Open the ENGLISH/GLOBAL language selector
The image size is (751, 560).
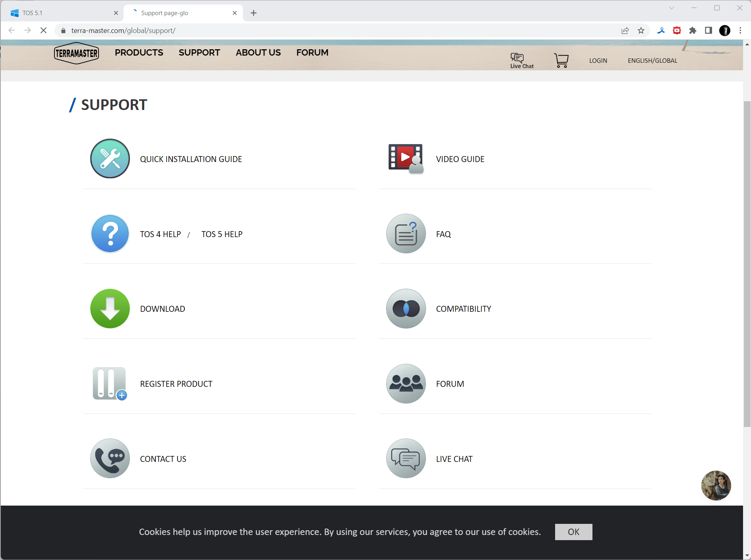click(x=652, y=60)
